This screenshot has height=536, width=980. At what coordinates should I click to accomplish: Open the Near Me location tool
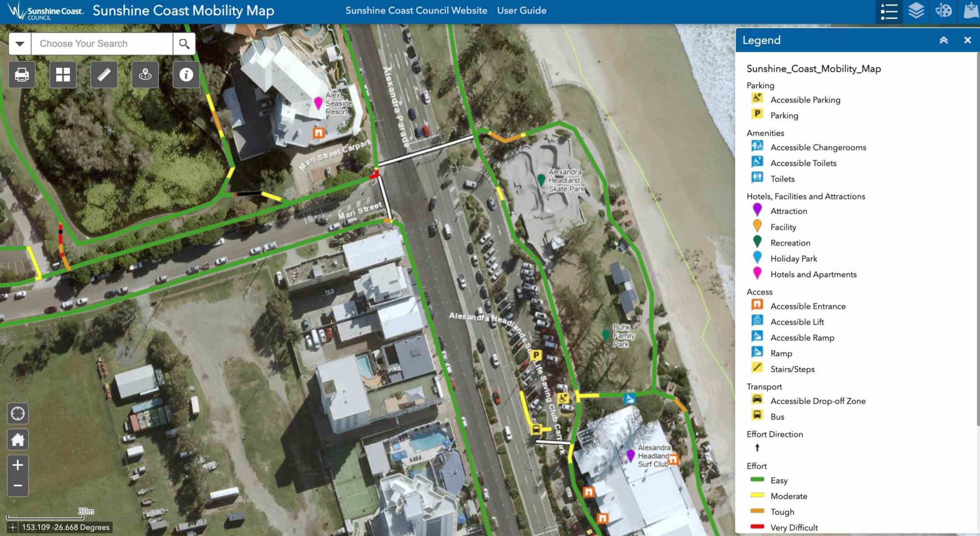coord(145,74)
